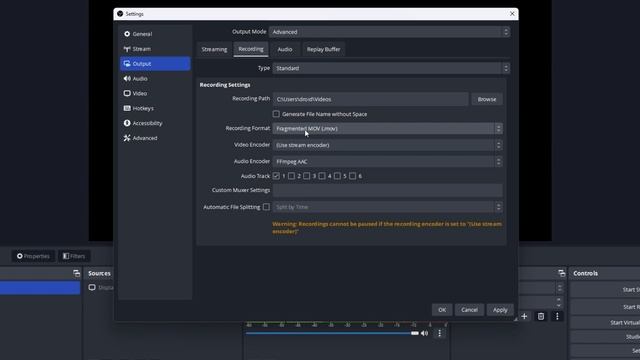Select the highlighted scene row in main window
This screenshot has width=640, height=360.
[40, 288]
